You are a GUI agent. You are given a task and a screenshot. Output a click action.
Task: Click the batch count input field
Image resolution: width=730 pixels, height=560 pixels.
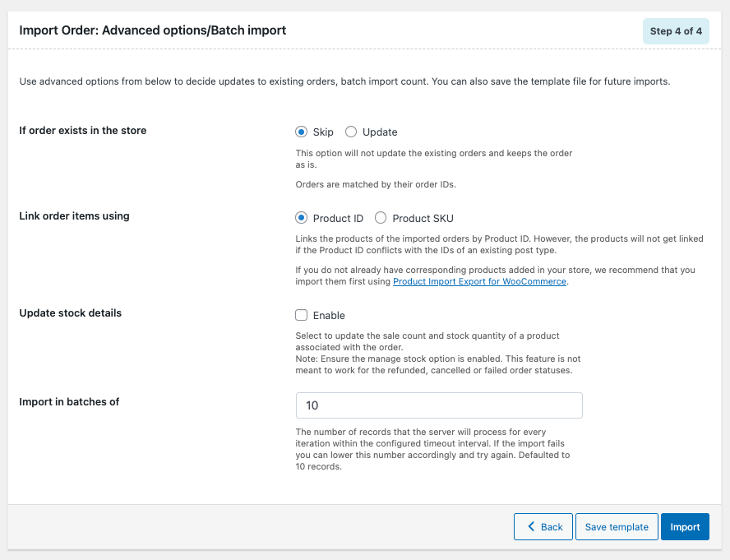pyautogui.click(x=439, y=405)
